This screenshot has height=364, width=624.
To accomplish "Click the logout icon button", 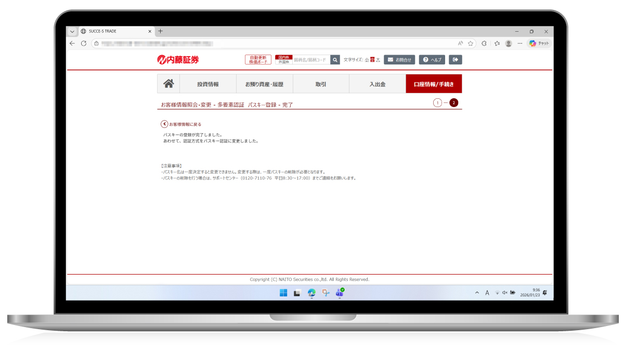I will (x=456, y=60).
